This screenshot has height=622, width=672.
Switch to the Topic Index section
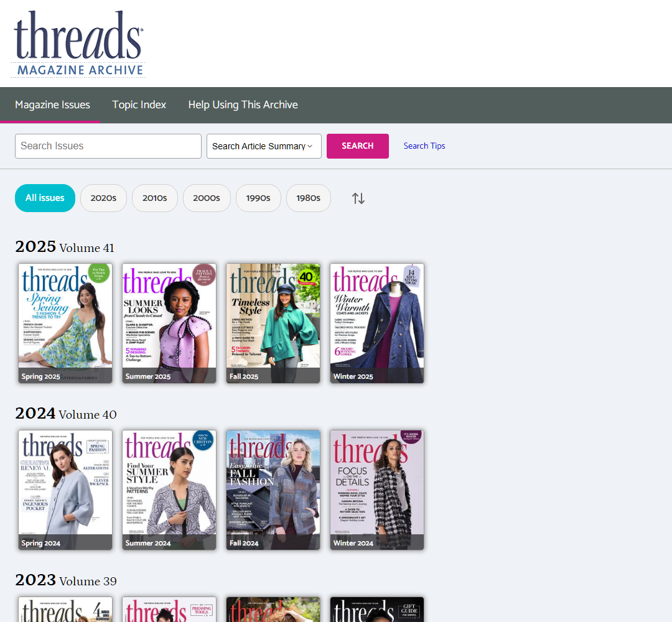point(139,104)
